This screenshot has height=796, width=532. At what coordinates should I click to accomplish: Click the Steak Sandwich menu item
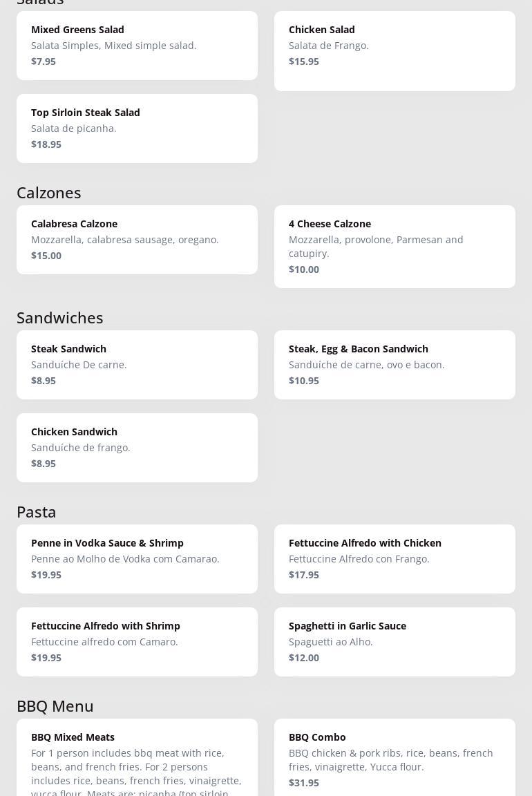point(137,365)
